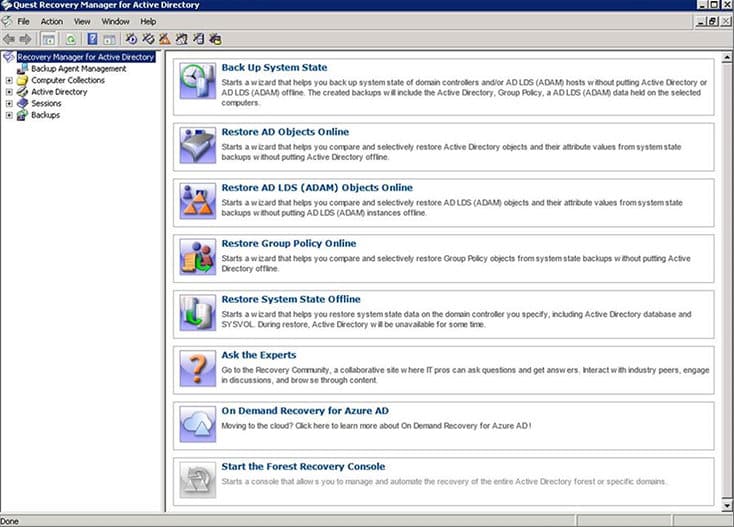
Task: Open the Help menu
Action: (148, 22)
